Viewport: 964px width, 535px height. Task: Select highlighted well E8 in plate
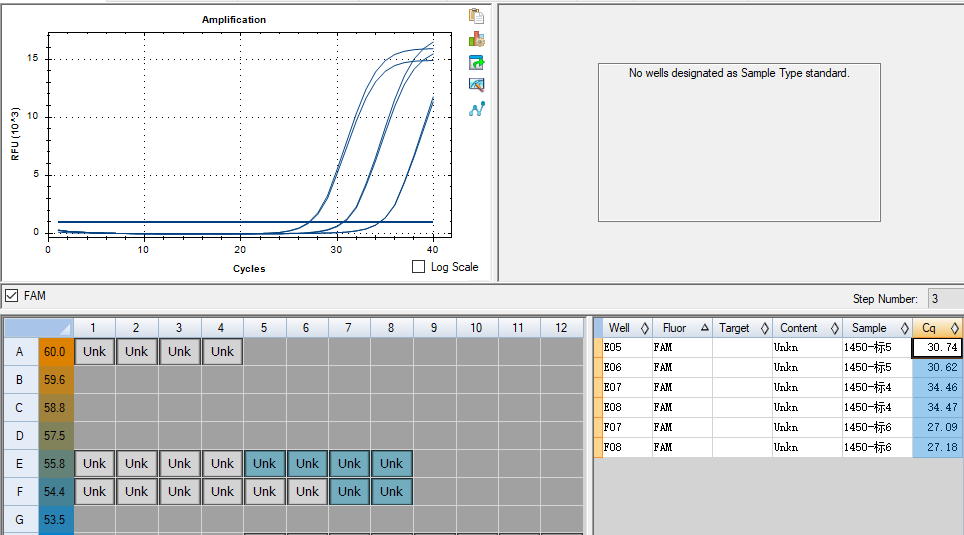click(392, 464)
